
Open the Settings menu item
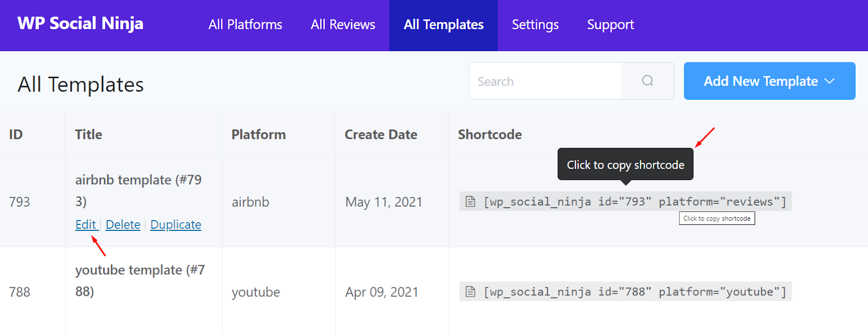tap(535, 25)
